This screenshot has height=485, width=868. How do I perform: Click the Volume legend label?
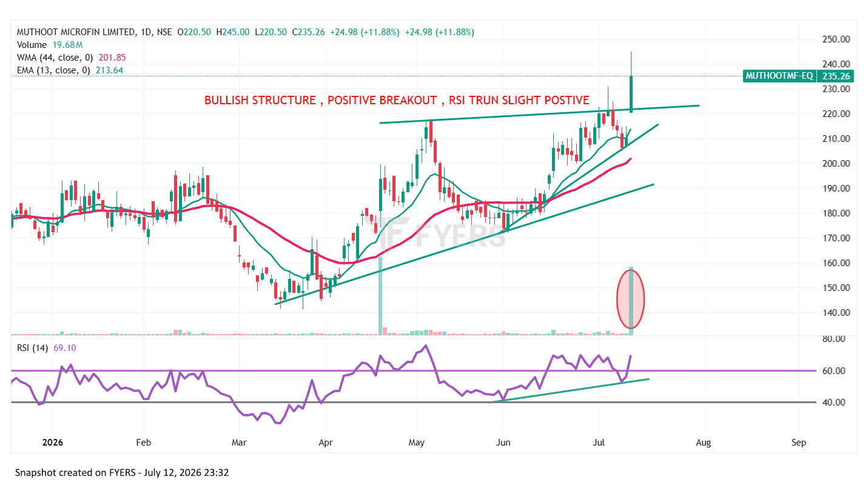(32, 45)
